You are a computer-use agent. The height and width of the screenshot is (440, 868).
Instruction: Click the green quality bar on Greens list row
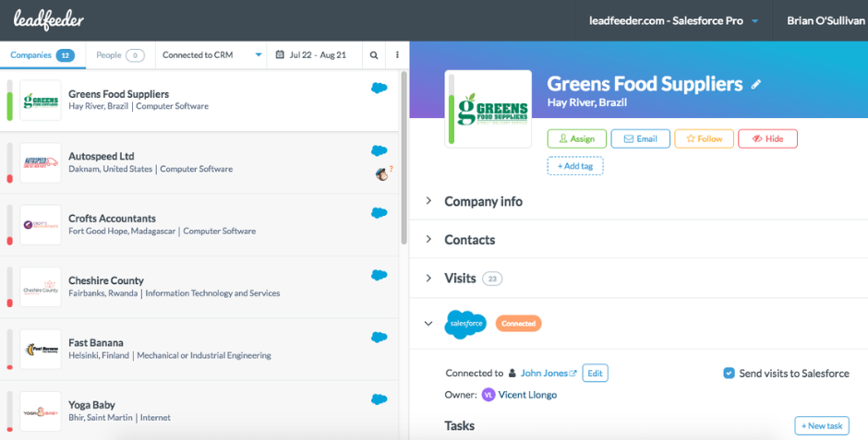pyautogui.click(x=9, y=107)
